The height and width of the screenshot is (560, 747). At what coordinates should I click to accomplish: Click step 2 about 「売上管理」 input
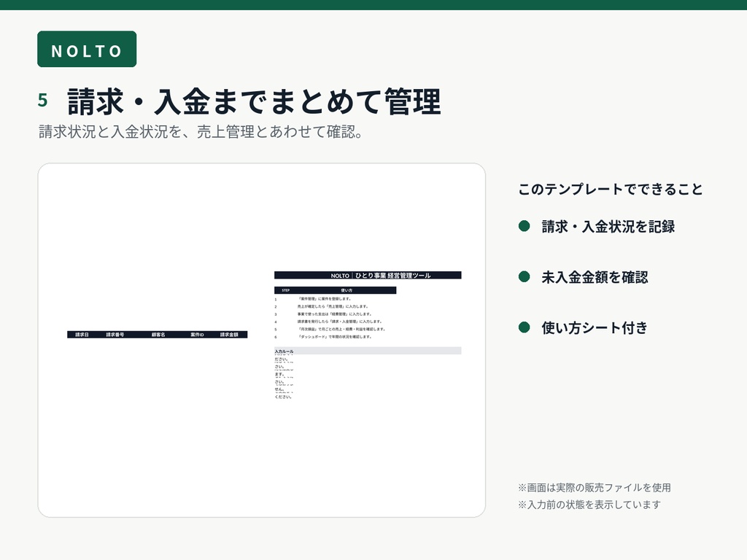333,307
